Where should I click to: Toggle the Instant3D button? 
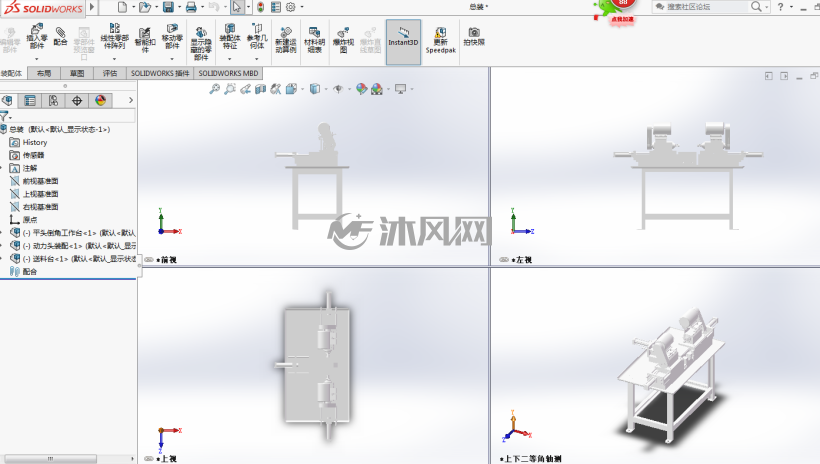pyautogui.click(x=403, y=42)
